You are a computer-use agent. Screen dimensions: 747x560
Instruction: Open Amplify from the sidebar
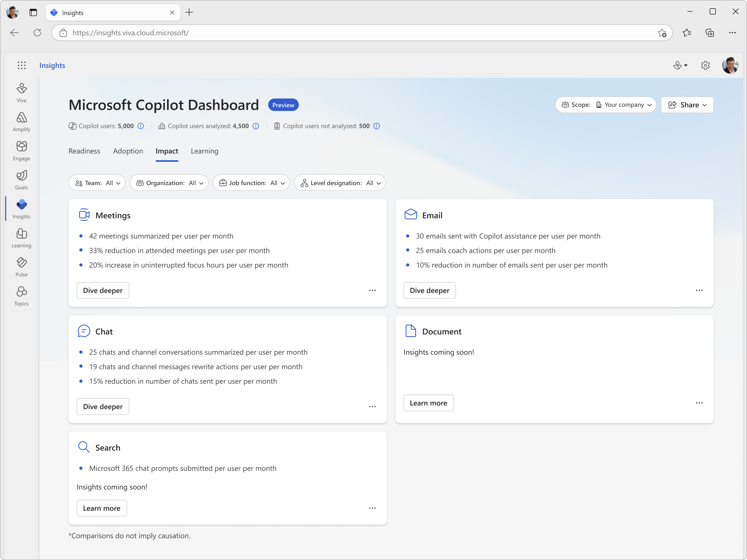[22, 122]
